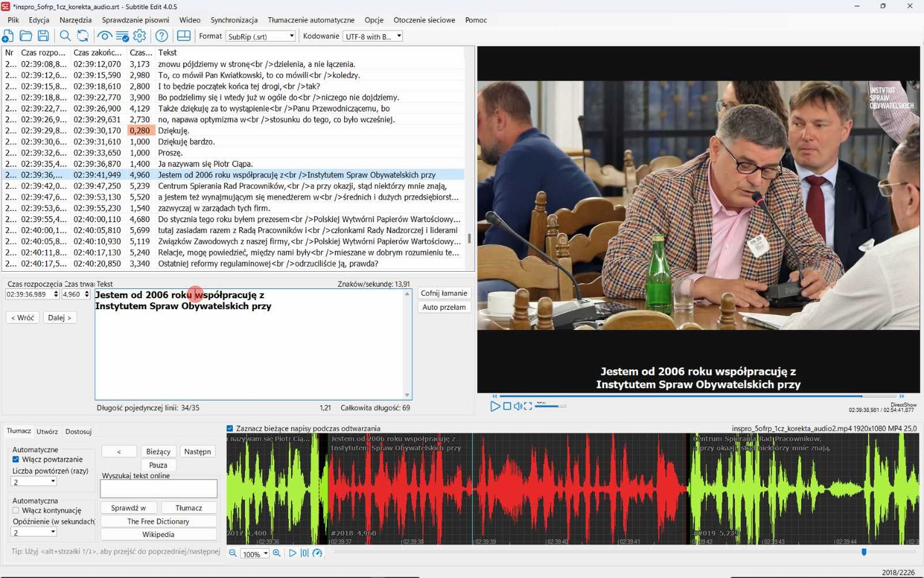
Task: Toggle 'Zaznacz bieżące napisy podczas odtwarzania' checkbox
Action: tap(230, 428)
